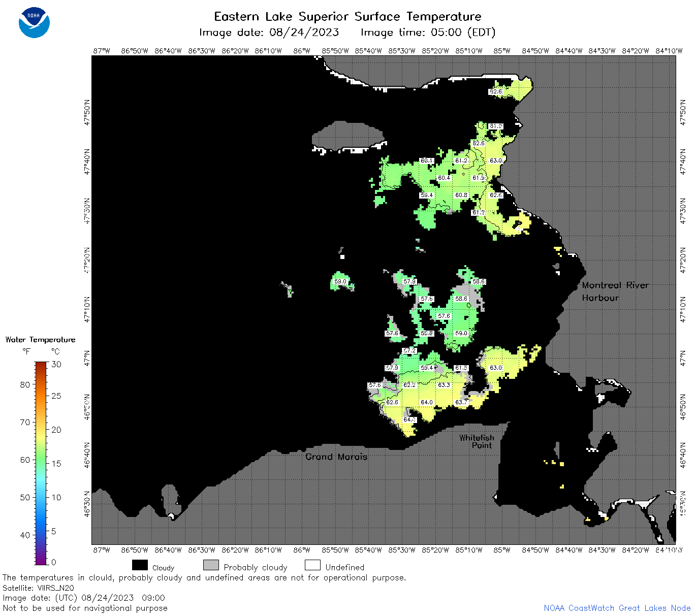Click the 60.8 temperature reading on the map
Screen dimensions: 696x616
point(461,196)
